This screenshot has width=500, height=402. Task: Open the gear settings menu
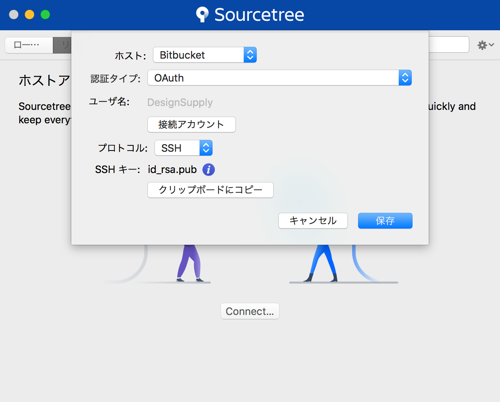click(485, 45)
